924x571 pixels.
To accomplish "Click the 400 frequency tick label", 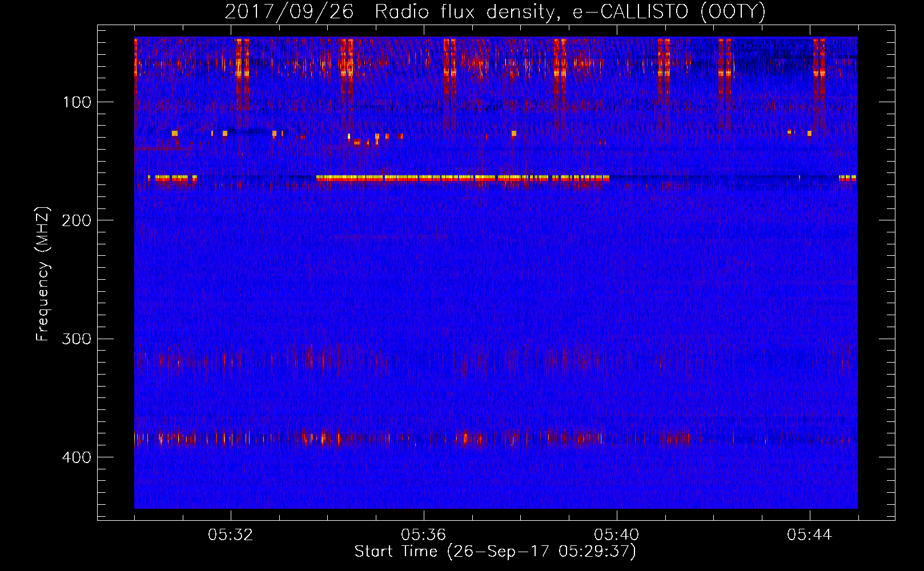I will coord(77,457).
